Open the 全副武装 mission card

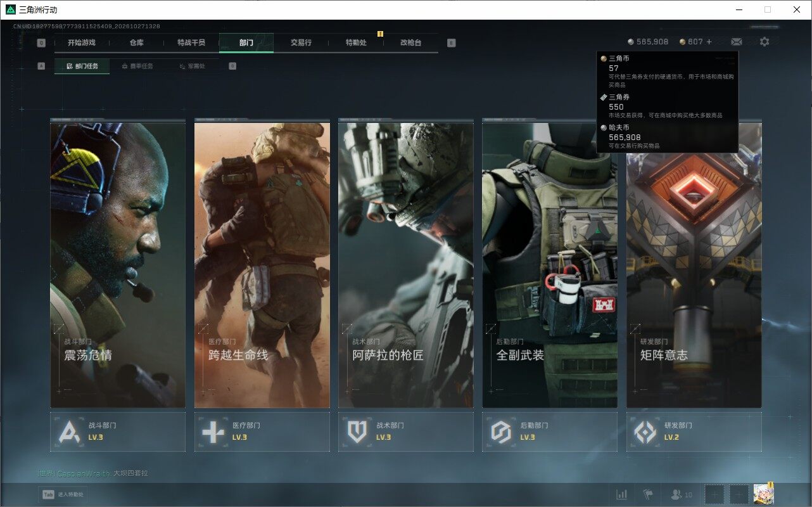(x=550, y=265)
